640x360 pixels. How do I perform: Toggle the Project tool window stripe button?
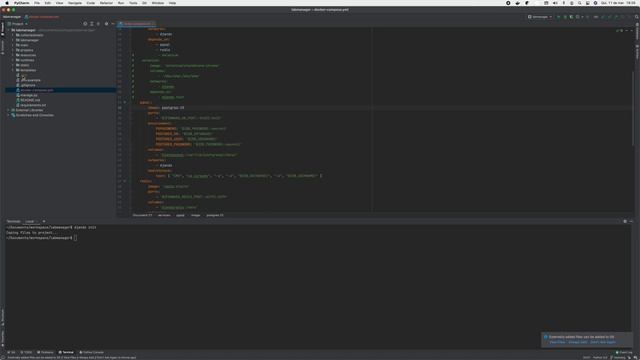point(2,29)
